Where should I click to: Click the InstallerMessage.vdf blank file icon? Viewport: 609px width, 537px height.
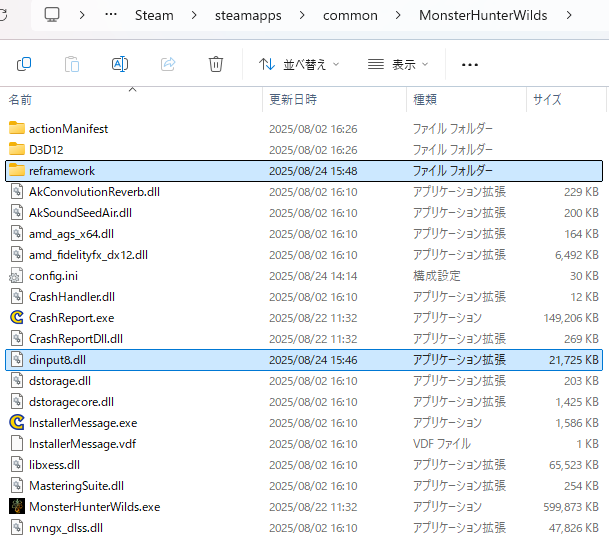17,443
